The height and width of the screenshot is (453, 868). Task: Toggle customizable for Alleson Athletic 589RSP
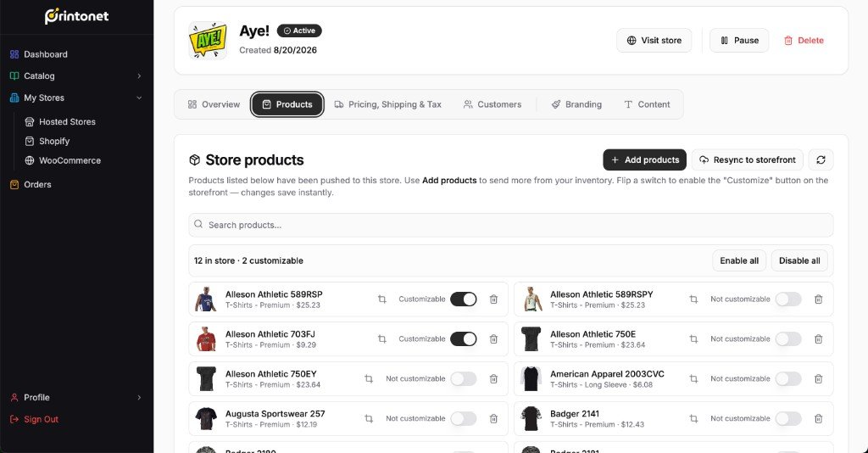click(464, 299)
